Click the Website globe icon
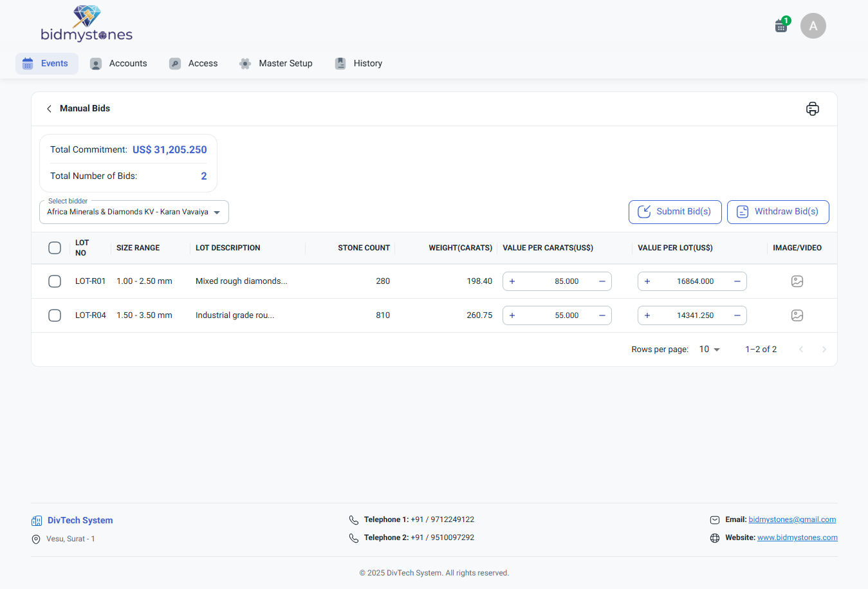Image resolution: width=868 pixels, height=589 pixels. point(715,538)
